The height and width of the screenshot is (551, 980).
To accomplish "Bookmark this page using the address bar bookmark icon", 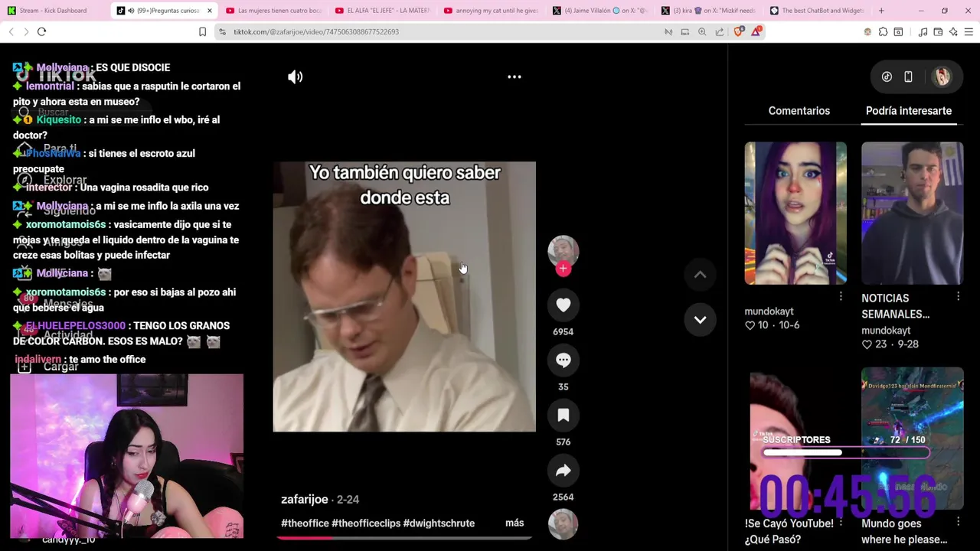I will (202, 31).
